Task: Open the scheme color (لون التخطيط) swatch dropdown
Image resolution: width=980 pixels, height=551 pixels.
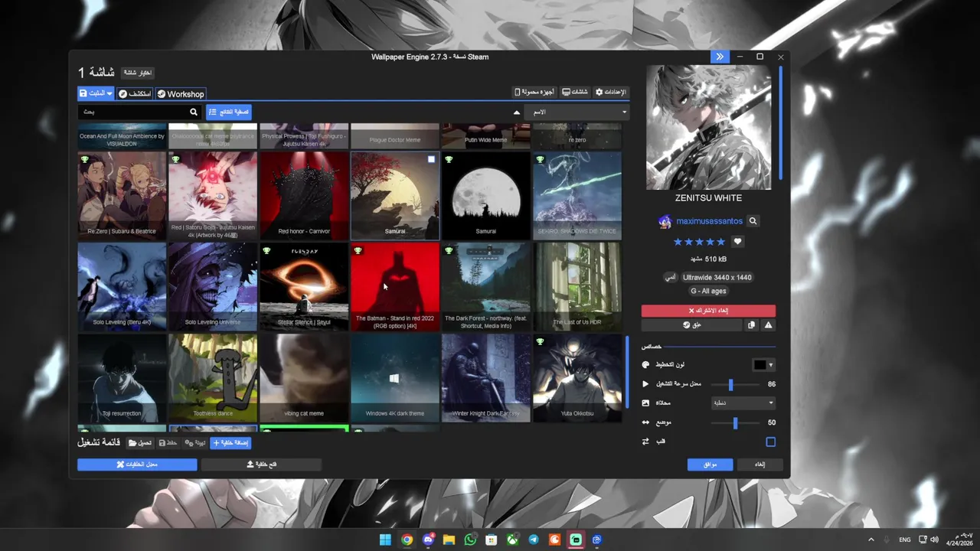Action: [764, 365]
